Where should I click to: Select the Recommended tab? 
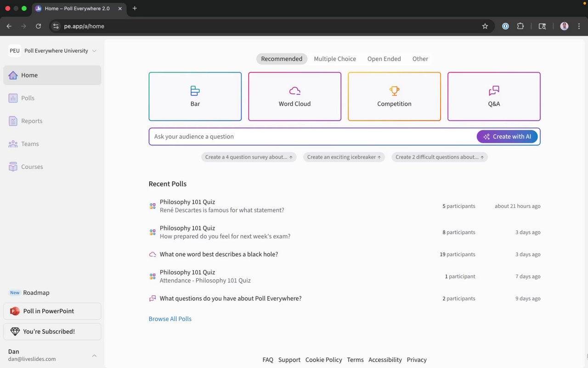[x=282, y=59]
